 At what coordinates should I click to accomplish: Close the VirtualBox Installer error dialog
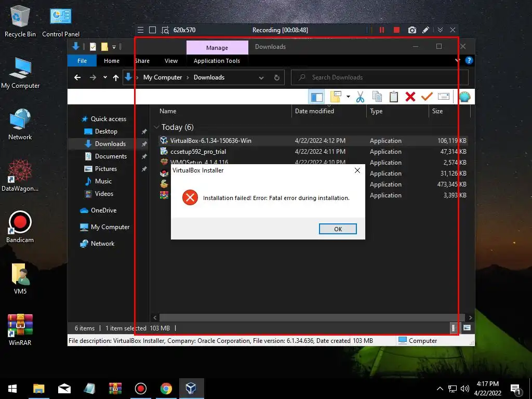point(357,170)
